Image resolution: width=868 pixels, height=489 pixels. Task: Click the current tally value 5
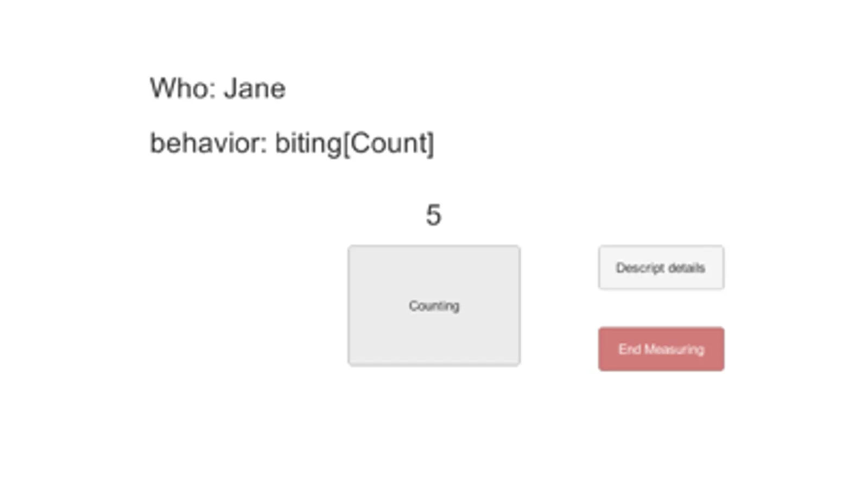[433, 215]
